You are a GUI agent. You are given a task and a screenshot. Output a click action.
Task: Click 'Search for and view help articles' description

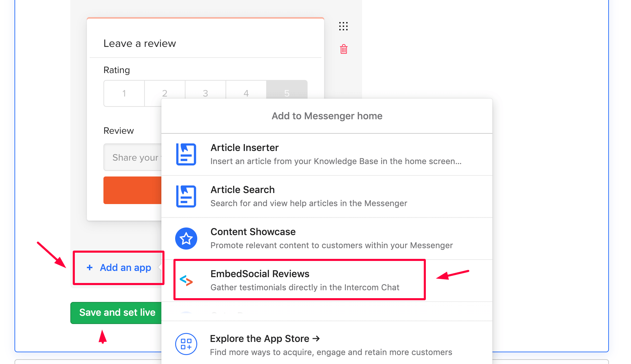(x=309, y=203)
